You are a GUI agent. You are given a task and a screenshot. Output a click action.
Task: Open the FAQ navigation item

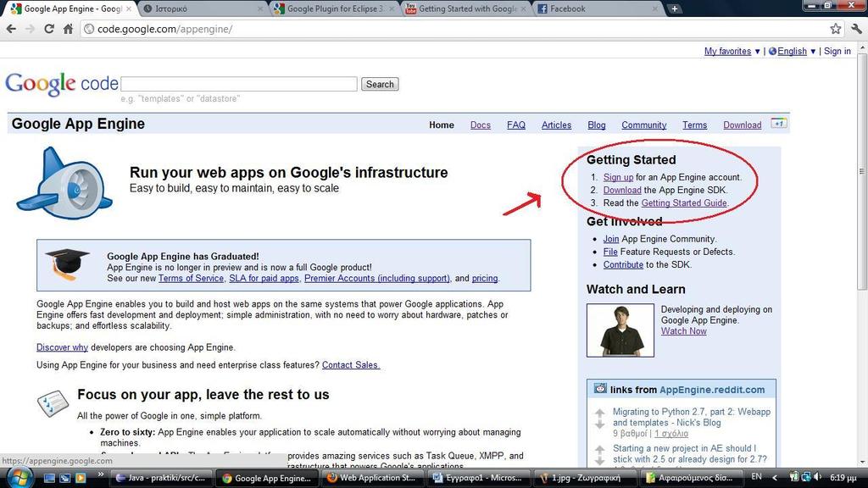(516, 125)
